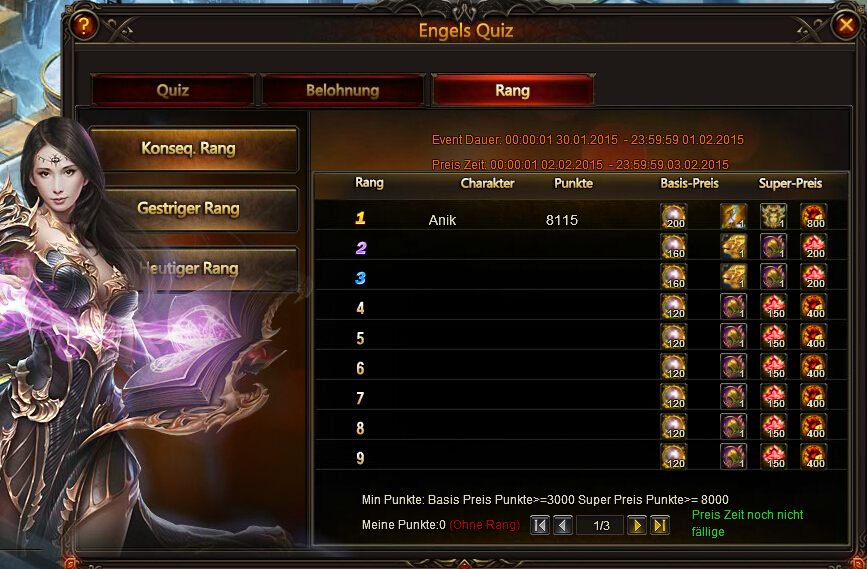Go to previous ranking page arrow
This screenshot has height=569, width=867.
point(563,525)
